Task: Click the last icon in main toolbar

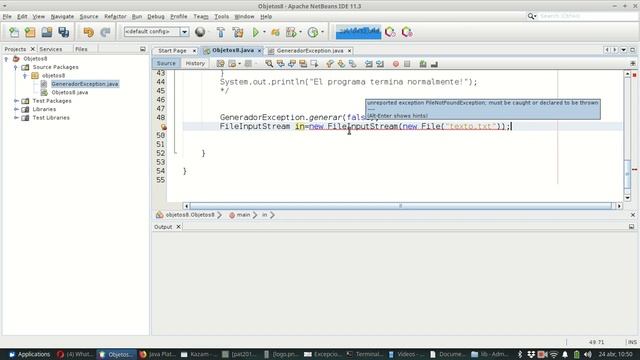Action: click(x=407, y=32)
